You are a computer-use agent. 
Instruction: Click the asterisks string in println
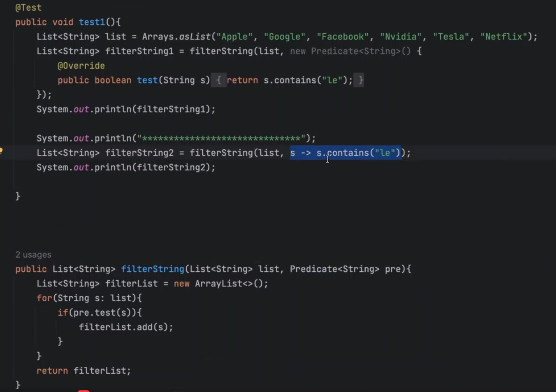tap(221, 138)
